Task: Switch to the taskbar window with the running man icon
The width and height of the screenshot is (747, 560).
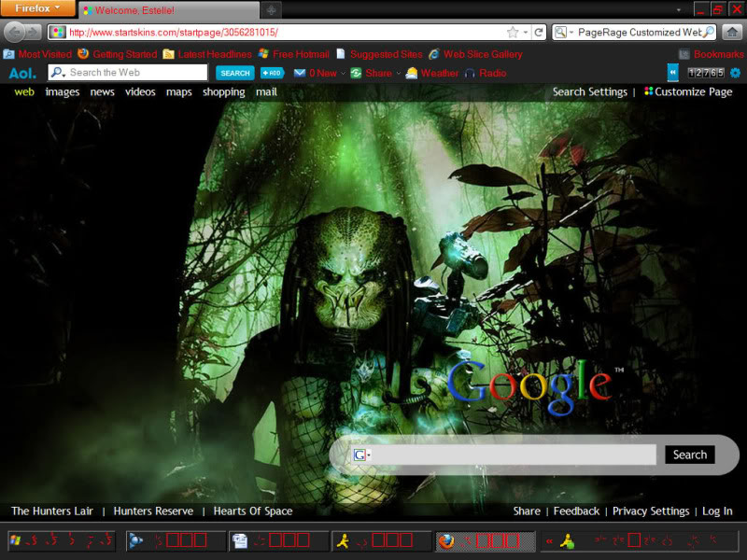Action: (381, 541)
